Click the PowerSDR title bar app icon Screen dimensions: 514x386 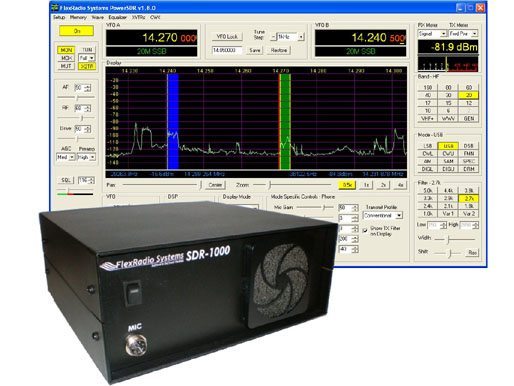pos(55,7)
